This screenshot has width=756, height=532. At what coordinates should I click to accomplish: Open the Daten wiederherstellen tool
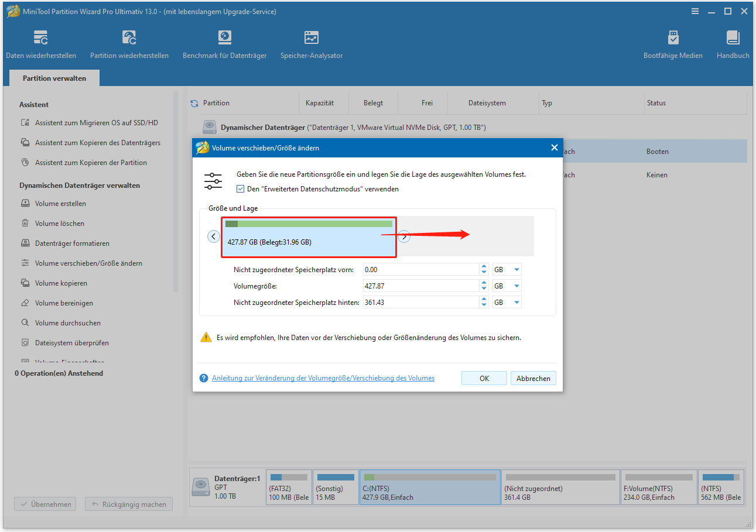click(41, 44)
